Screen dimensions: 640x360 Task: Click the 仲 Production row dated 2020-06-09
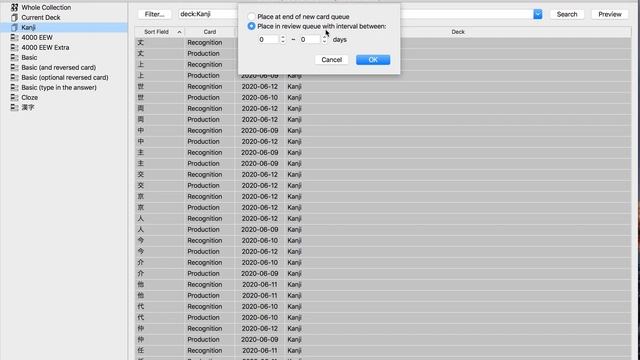[x=383, y=339]
